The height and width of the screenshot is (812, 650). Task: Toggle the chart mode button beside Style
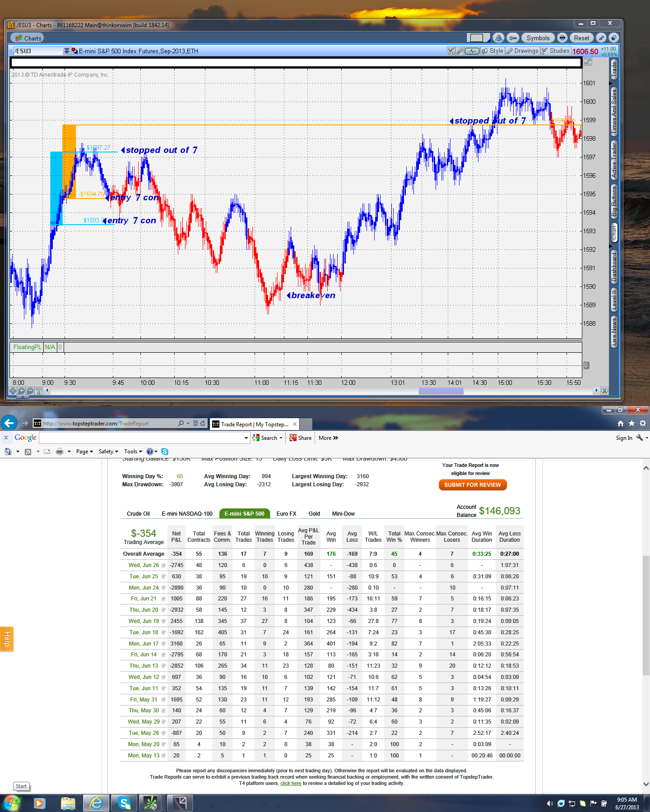pos(472,51)
